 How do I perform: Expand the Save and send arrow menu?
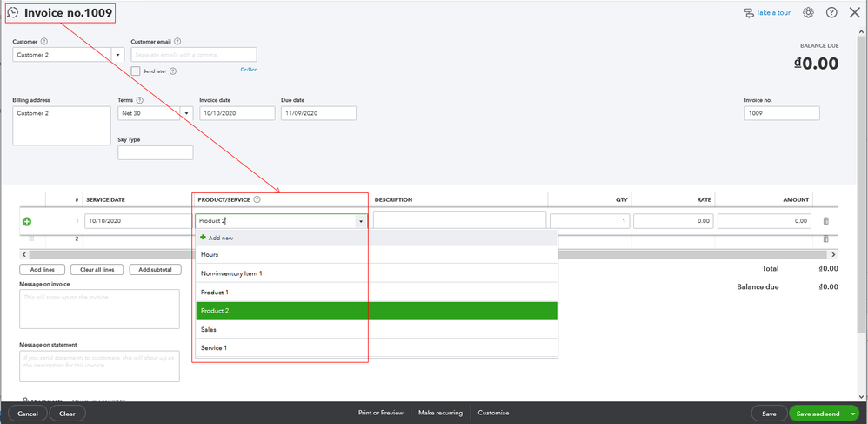click(851, 414)
